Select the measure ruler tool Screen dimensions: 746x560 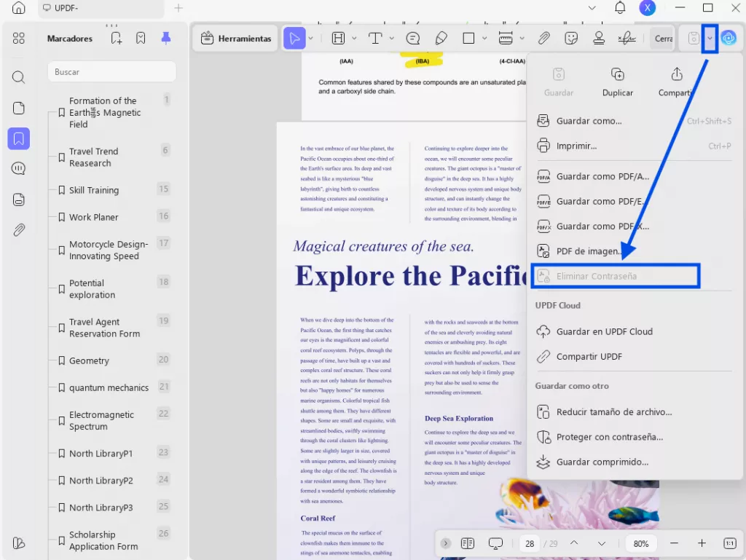[506, 39]
